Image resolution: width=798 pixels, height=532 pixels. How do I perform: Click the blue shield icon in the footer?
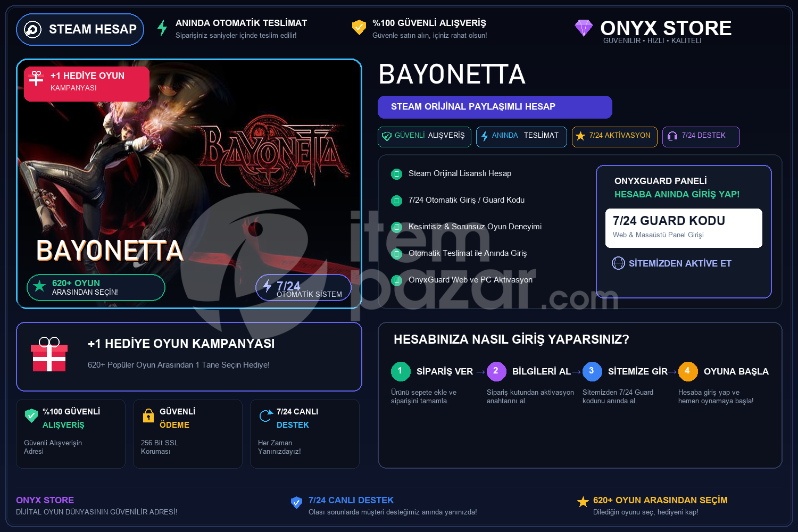297,503
